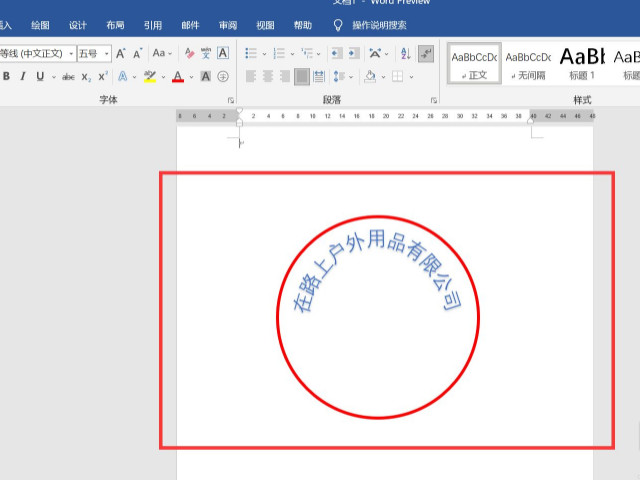Apply red font color
The height and width of the screenshot is (480, 640).
point(178,76)
